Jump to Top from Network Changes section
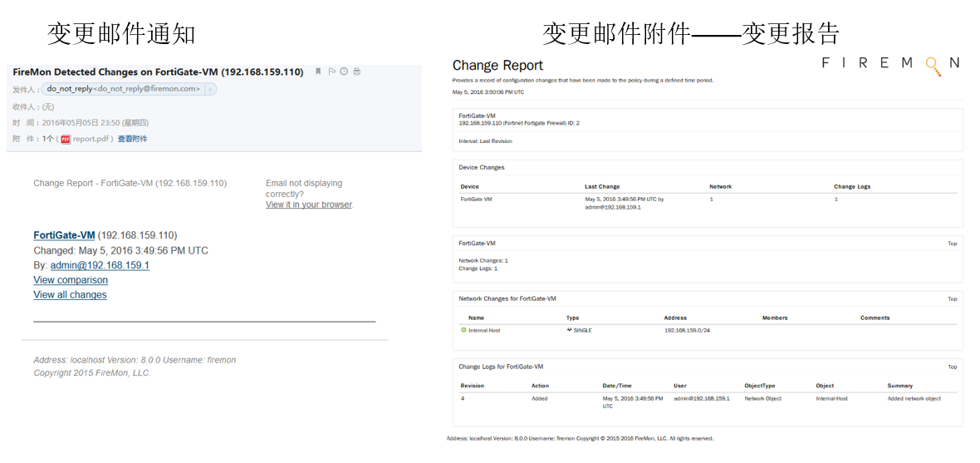This screenshot has height=463, width=980. click(x=953, y=298)
